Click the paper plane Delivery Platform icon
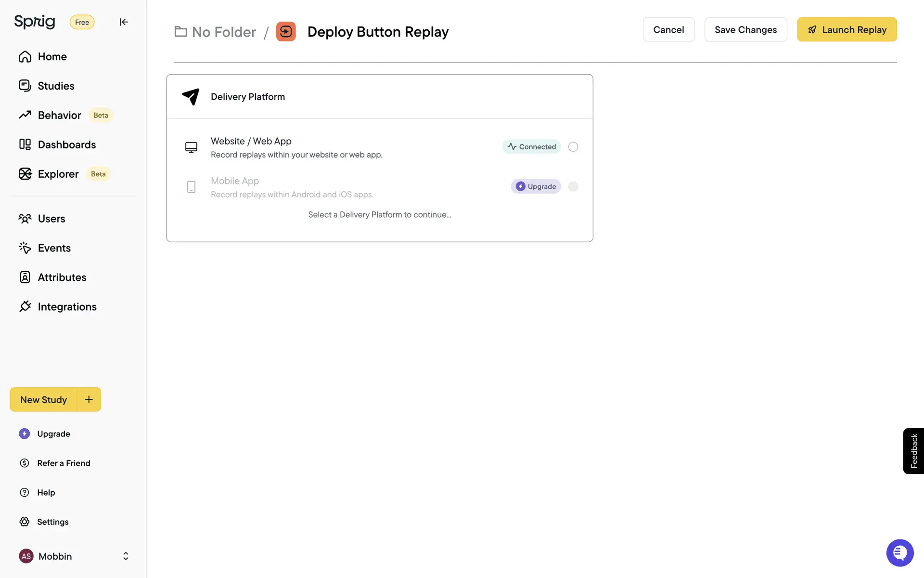This screenshot has height=578, width=924. pyautogui.click(x=191, y=97)
